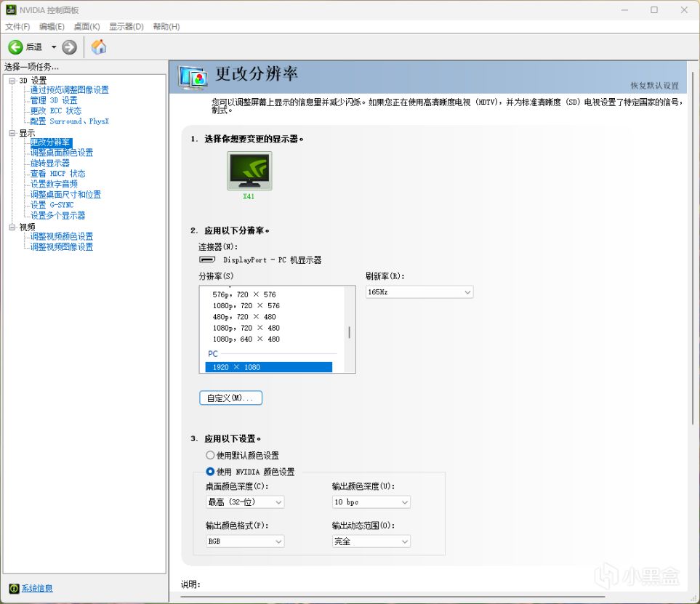Select resolution 1080p, 720 × 576
Screen dimensions: 700x604
(x=246, y=306)
